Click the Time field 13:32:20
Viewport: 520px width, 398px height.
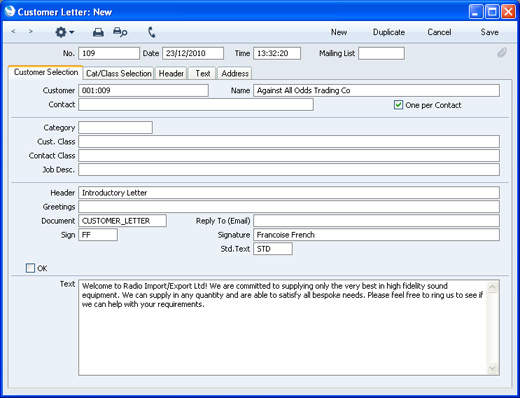click(277, 53)
